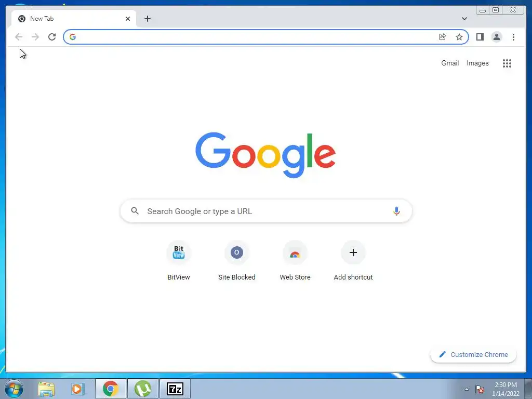The width and height of the screenshot is (532, 399).
Task: Open Chrome three-dot menu
Action: click(x=513, y=37)
